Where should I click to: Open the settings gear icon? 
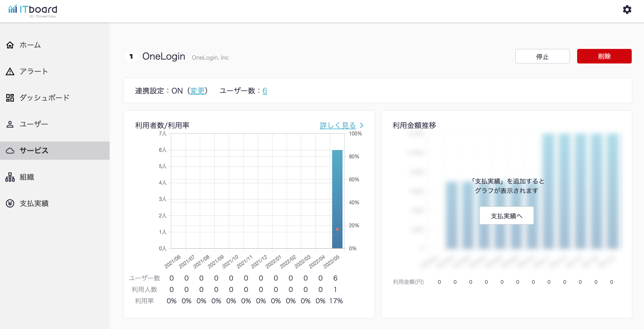[x=627, y=10]
